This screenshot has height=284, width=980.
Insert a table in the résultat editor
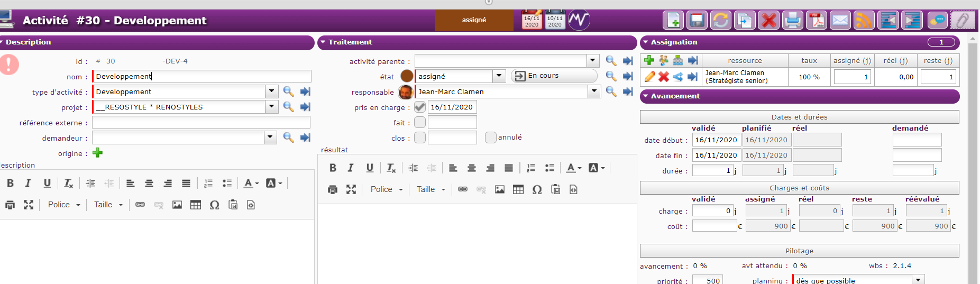tap(518, 189)
